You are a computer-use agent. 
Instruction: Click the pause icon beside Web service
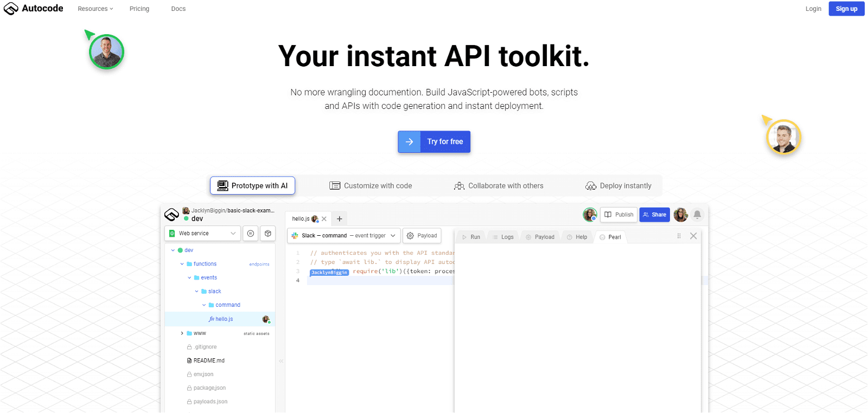click(x=250, y=234)
